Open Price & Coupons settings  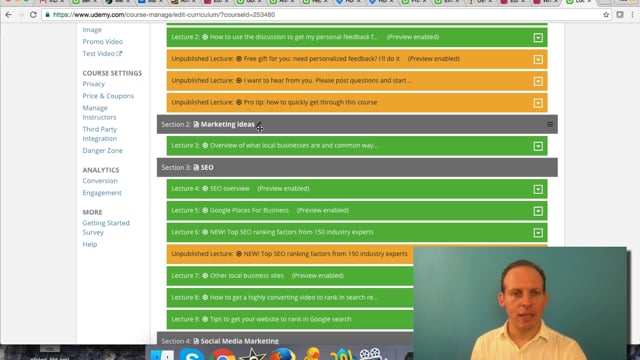[108, 96]
